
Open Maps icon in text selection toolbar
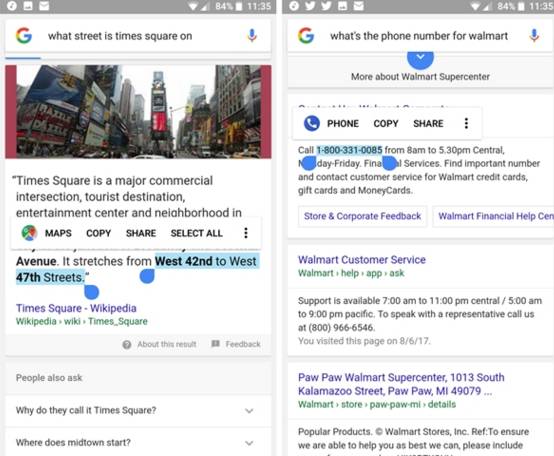click(29, 233)
